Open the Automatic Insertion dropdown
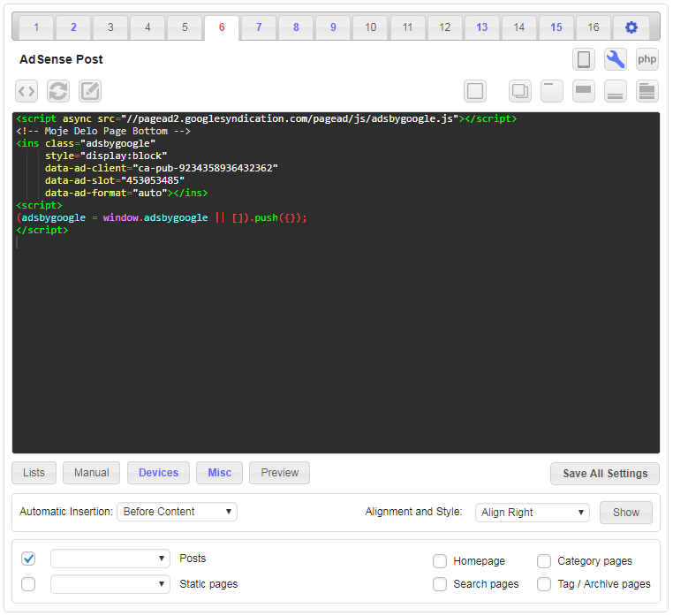The height and width of the screenshot is (616, 673). [177, 512]
